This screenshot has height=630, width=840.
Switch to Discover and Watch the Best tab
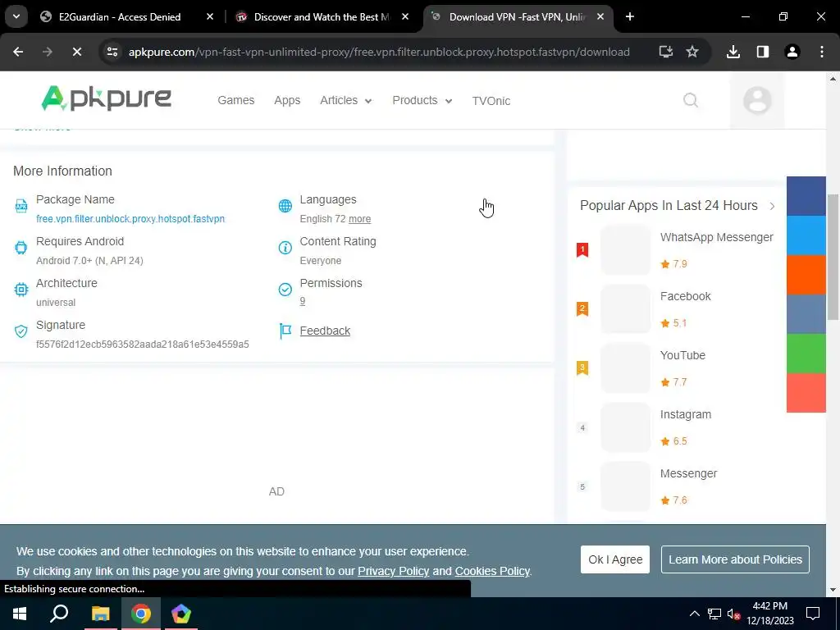(x=322, y=17)
